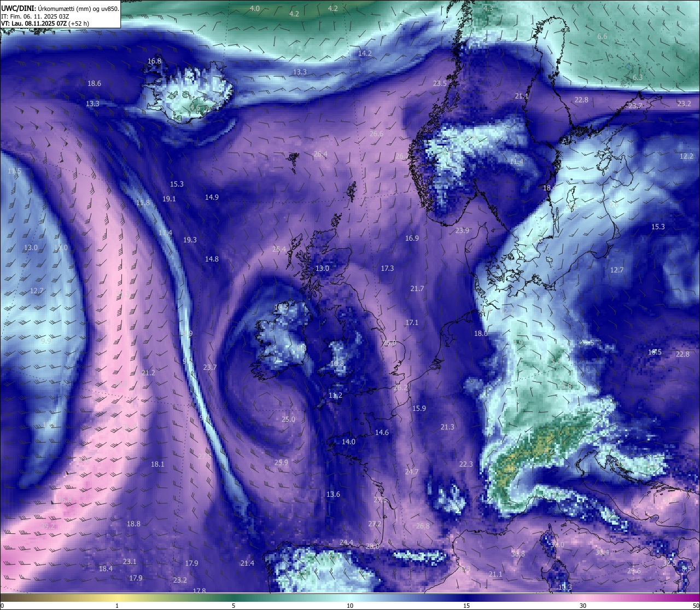This screenshot has height=610, width=700.
Task: Click the 12.2 value label
Action: click(x=686, y=156)
